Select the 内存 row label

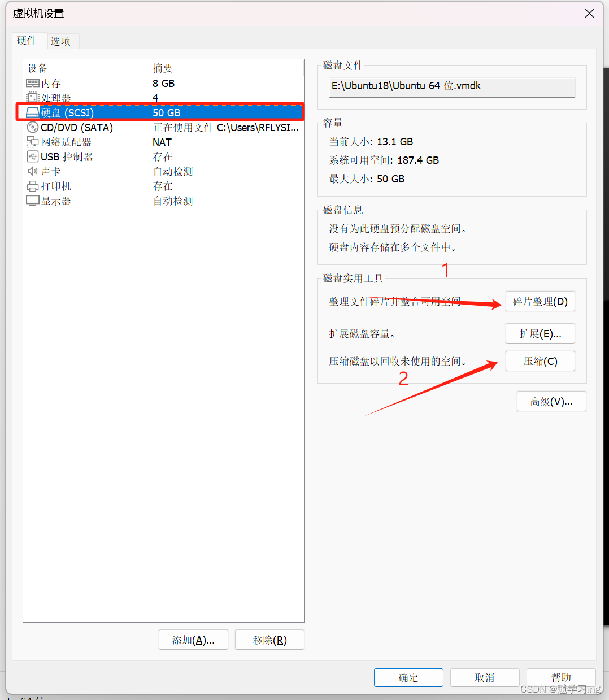pyautogui.click(x=51, y=83)
